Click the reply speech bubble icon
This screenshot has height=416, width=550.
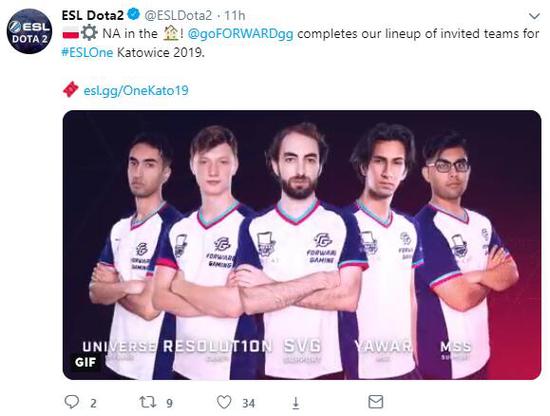point(72,402)
